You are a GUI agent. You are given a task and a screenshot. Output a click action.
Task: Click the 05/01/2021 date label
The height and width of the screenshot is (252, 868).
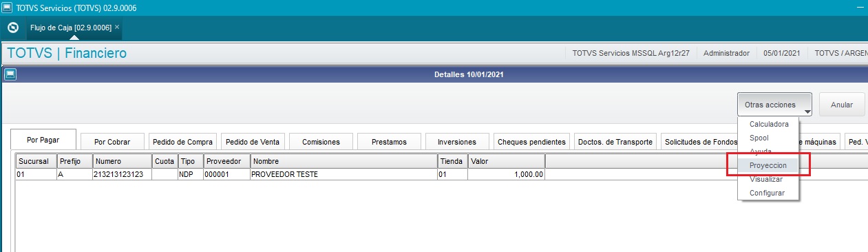(x=782, y=53)
